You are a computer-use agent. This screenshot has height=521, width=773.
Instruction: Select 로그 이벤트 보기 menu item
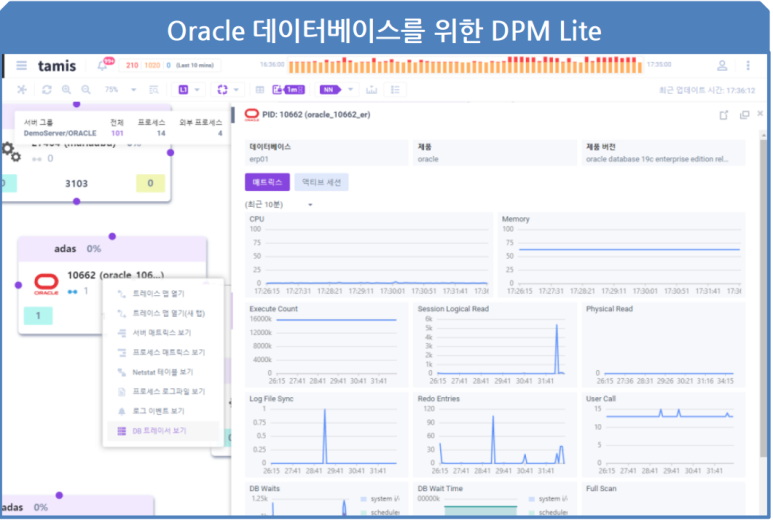click(x=163, y=411)
